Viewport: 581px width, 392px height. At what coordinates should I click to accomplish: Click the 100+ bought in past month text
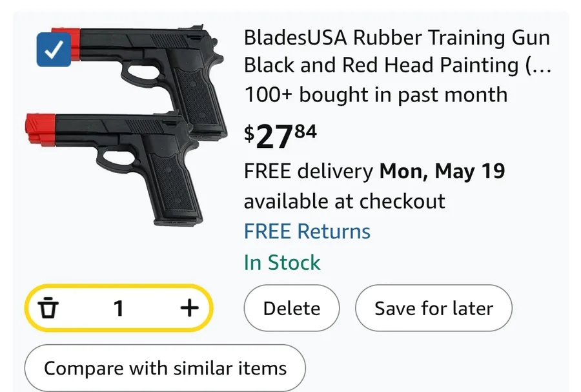376,94
